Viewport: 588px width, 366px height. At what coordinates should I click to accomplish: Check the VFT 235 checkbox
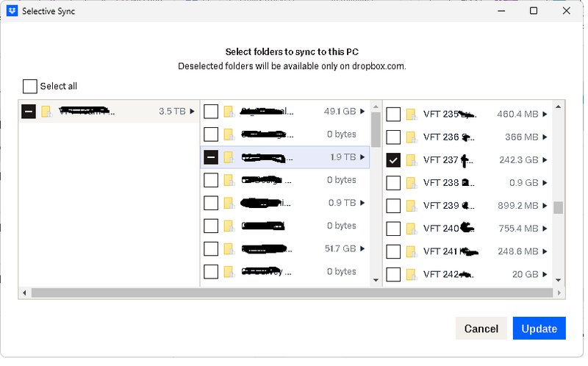coord(393,115)
